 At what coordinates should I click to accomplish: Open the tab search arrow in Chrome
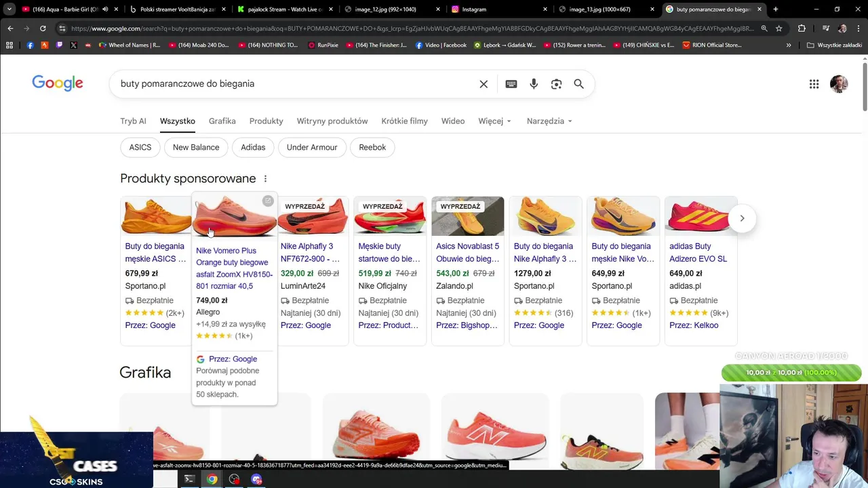(9, 9)
